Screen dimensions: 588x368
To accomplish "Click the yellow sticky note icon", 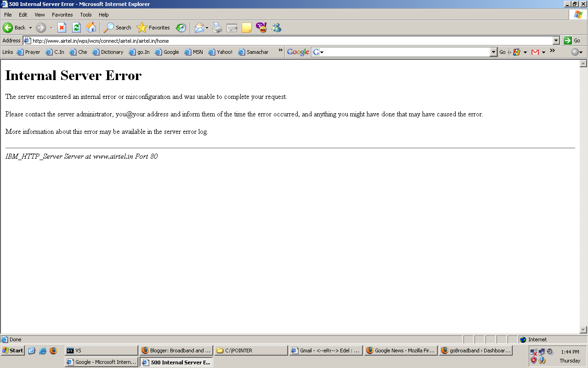I will pyautogui.click(x=247, y=28).
